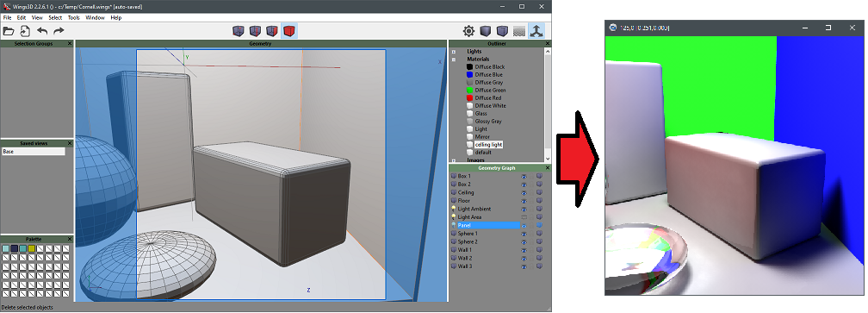Toggle visibility eye for Sphere 1

coord(524,234)
